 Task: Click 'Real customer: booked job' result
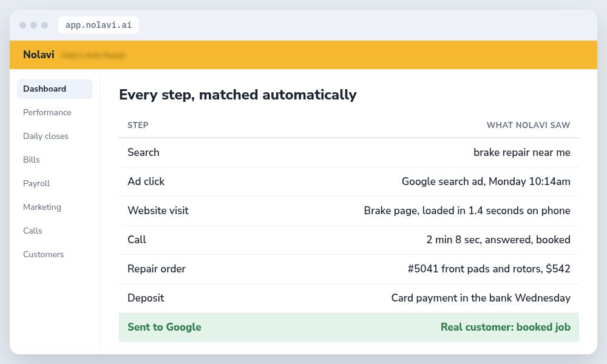tap(506, 327)
